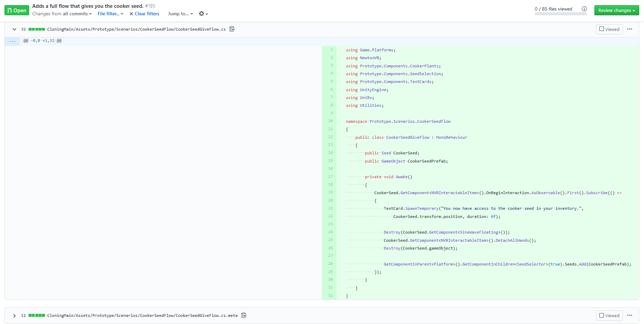Viewport: 644px width, 324px height.
Task: Click the 0 / 85 files viewed text
Action: 553,9
